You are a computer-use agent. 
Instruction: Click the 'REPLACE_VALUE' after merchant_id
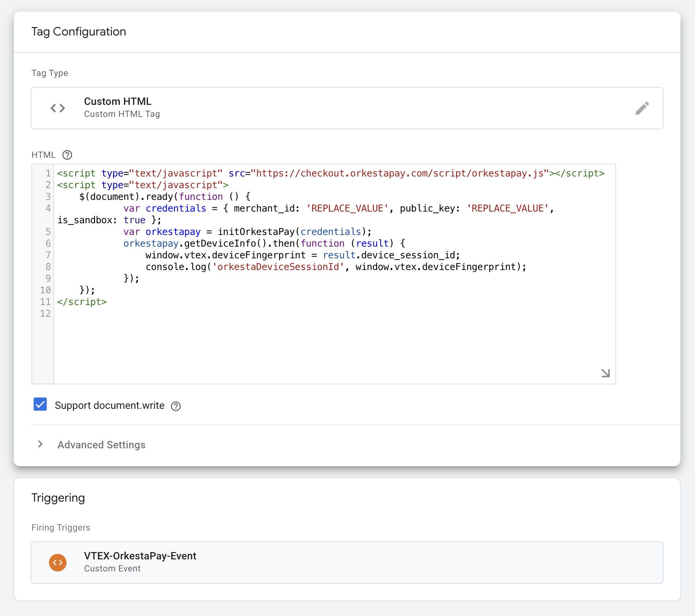[x=347, y=208]
